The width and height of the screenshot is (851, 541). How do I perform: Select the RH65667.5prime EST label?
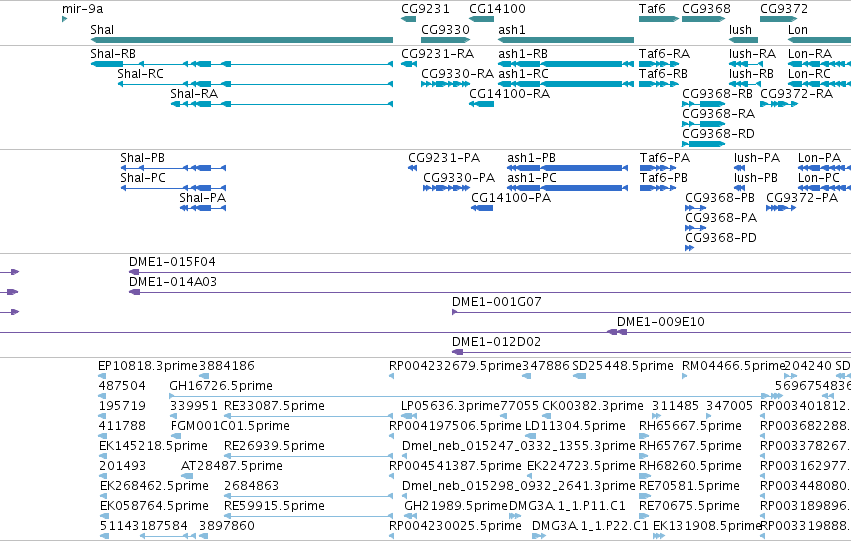click(690, 427)
